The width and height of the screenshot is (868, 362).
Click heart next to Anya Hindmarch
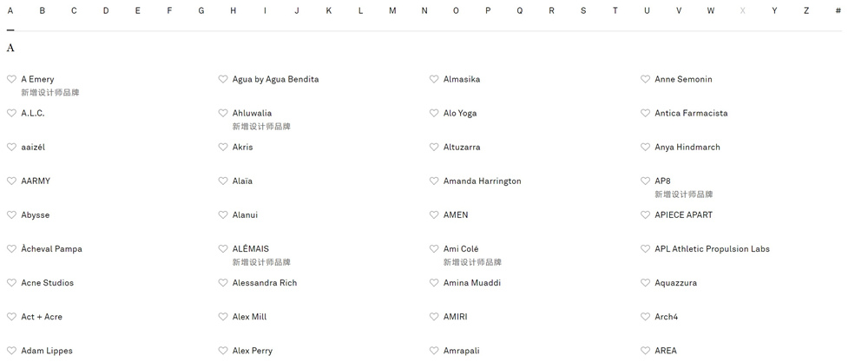coord(645,148)
